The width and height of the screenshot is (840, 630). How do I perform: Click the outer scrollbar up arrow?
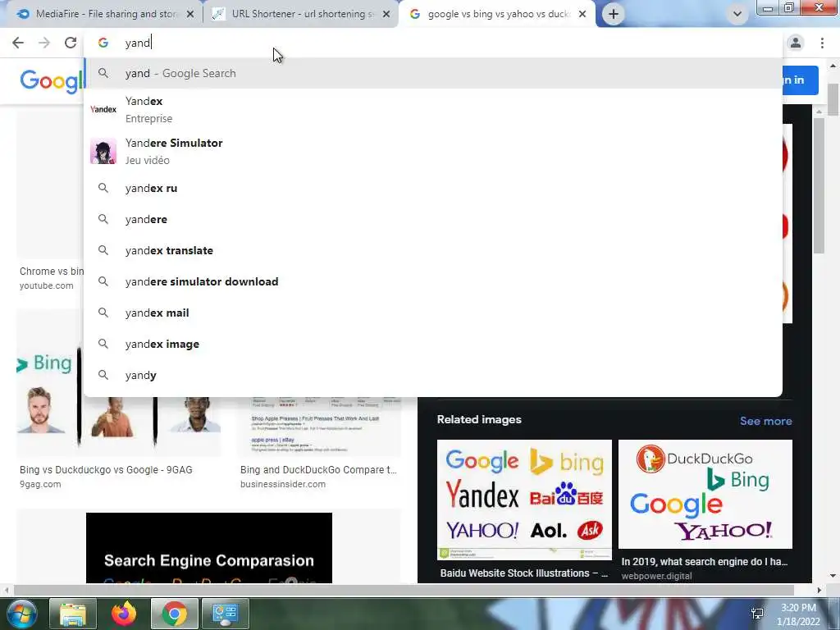tap(833, 66)
